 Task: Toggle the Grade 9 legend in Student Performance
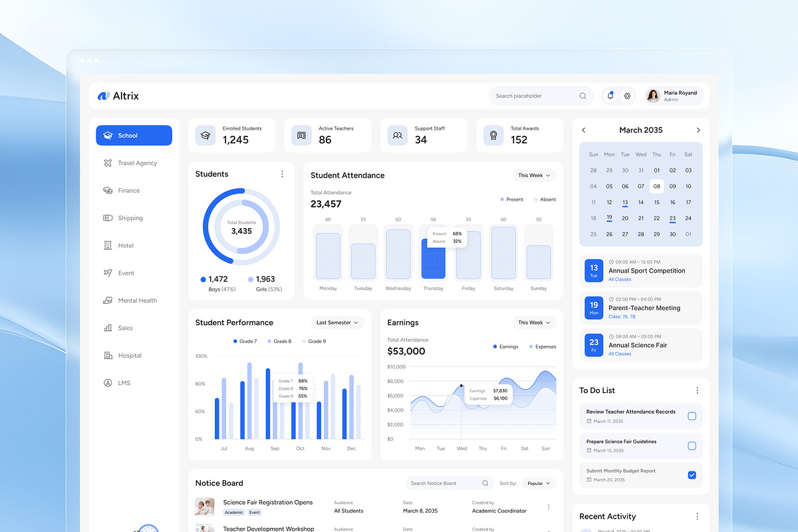pos(314,341)
